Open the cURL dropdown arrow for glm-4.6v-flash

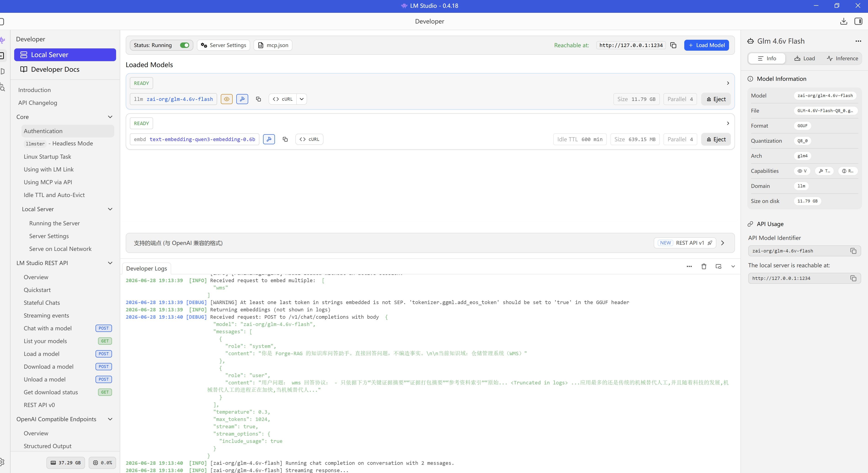coord(302,99)
